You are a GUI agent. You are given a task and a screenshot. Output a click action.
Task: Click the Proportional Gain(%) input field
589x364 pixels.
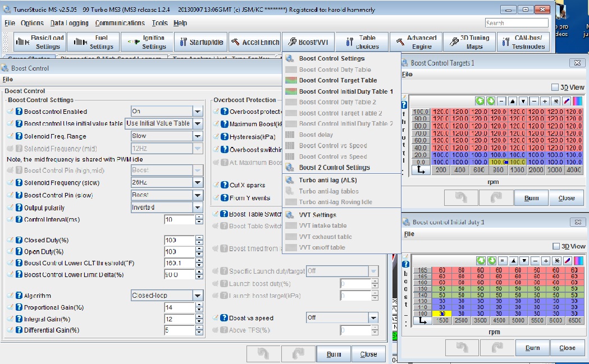point(179,307)
